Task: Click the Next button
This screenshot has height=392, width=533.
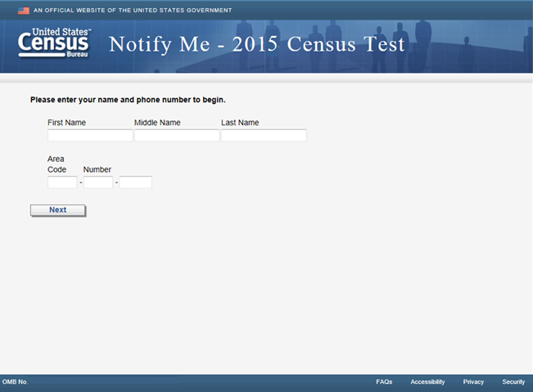Action: pos(58,210)
